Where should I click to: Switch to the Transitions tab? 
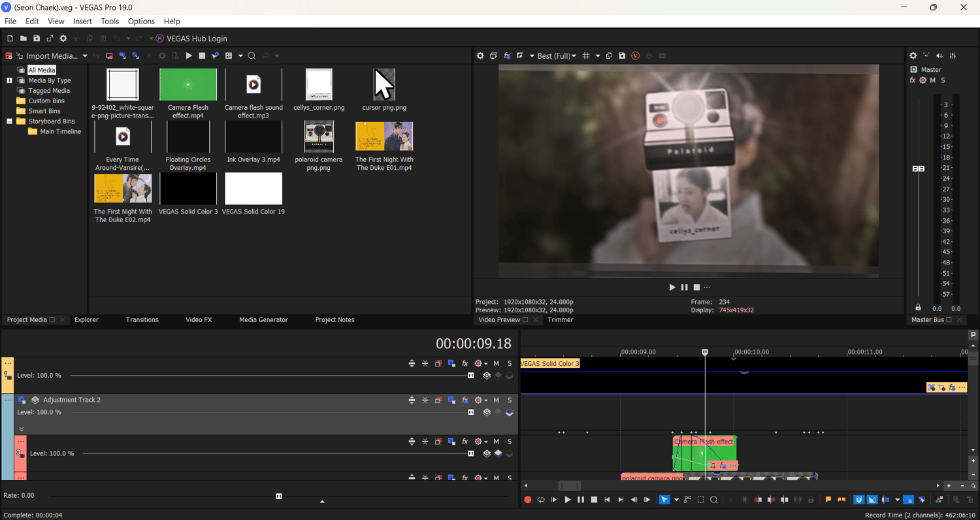(142, 320)
